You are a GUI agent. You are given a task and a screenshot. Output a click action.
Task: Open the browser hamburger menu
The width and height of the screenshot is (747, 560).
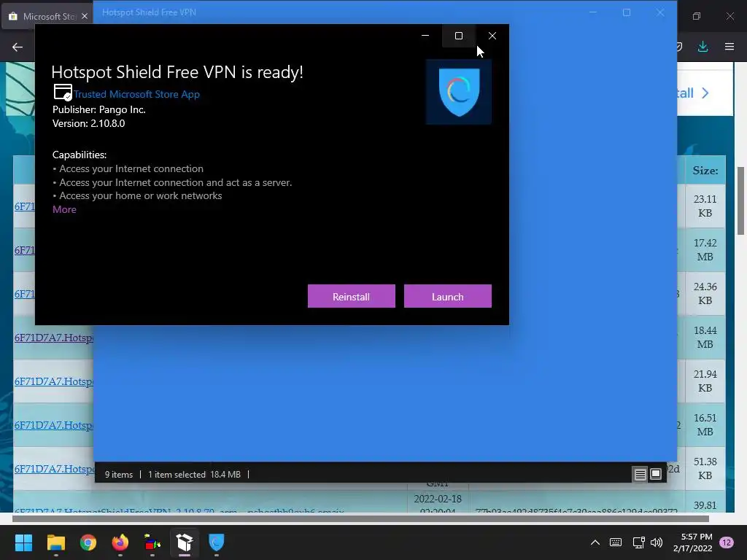tap(729, 47)
